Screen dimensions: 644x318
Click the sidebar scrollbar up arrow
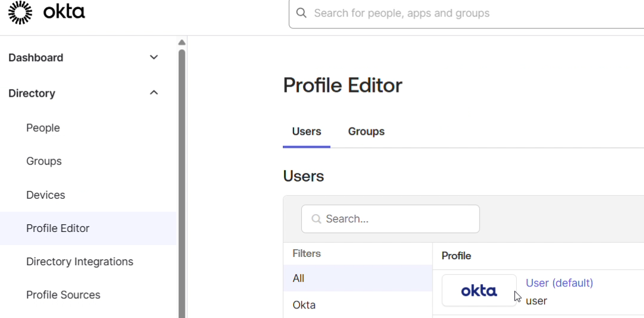(182, 42)
